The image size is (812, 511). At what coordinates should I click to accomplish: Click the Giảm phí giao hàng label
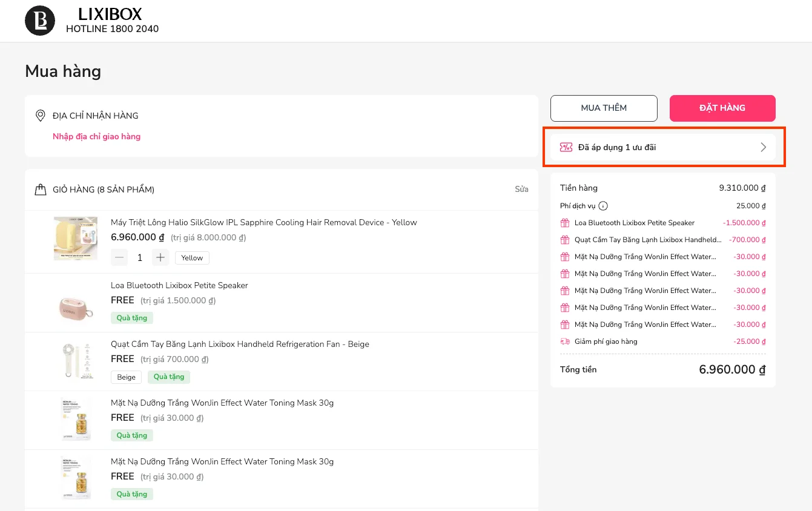(x=606, y=341)
